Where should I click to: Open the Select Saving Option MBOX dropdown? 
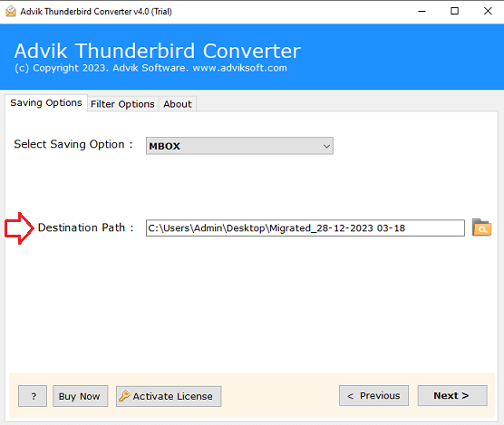239,146
